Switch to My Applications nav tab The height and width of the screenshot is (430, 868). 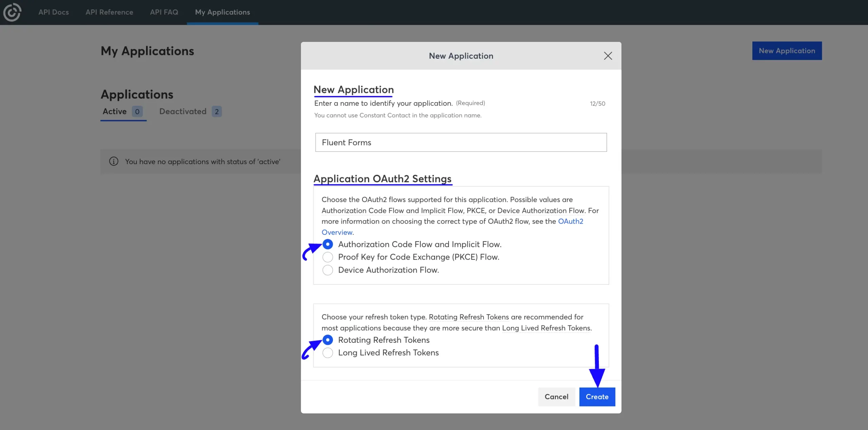(222, 12)
